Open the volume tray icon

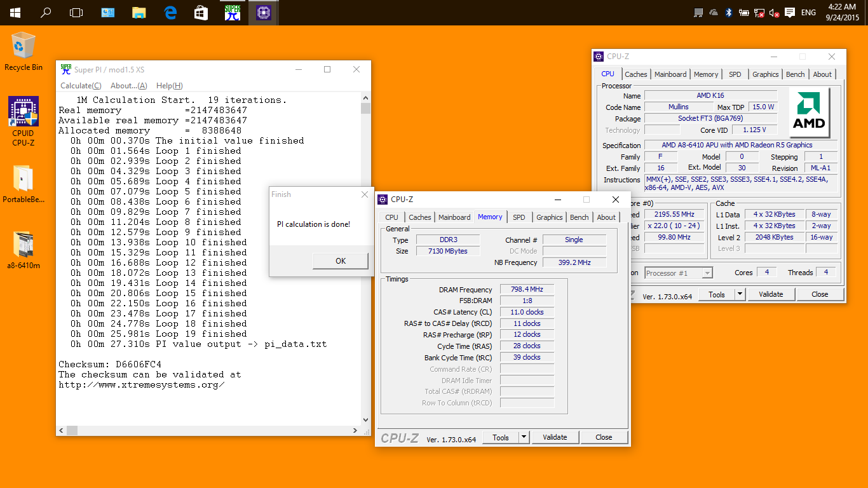(775, 13)
